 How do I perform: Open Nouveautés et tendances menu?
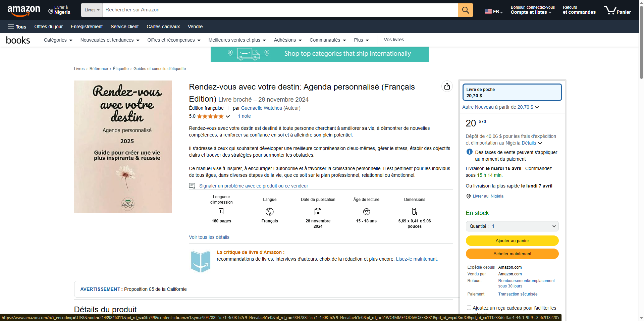(110, 40)
